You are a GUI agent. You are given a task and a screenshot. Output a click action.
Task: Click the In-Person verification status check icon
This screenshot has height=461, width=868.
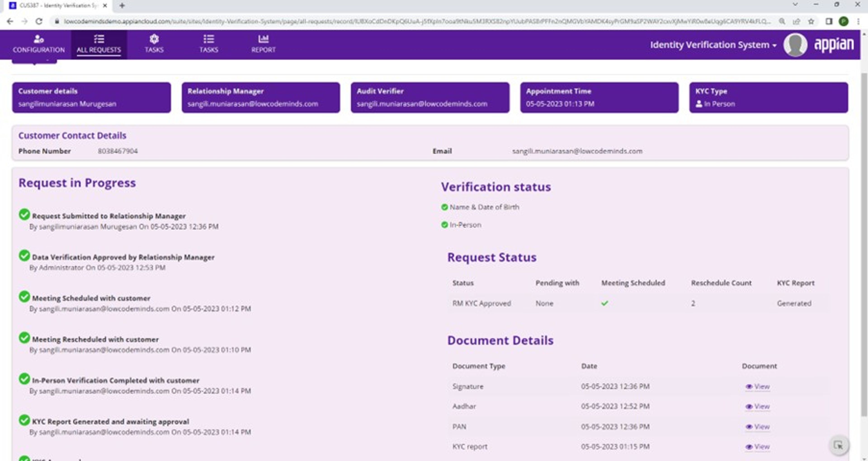[444, 225]
